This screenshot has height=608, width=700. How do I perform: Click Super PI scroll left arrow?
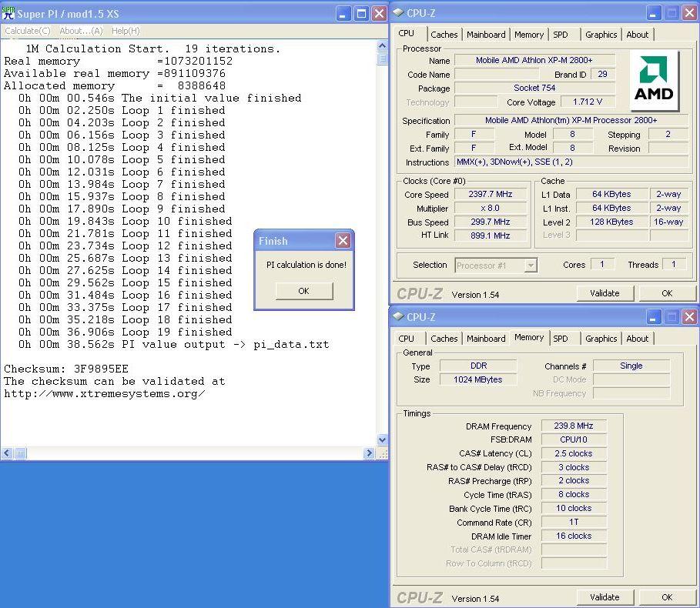click(x=6, y=453)
